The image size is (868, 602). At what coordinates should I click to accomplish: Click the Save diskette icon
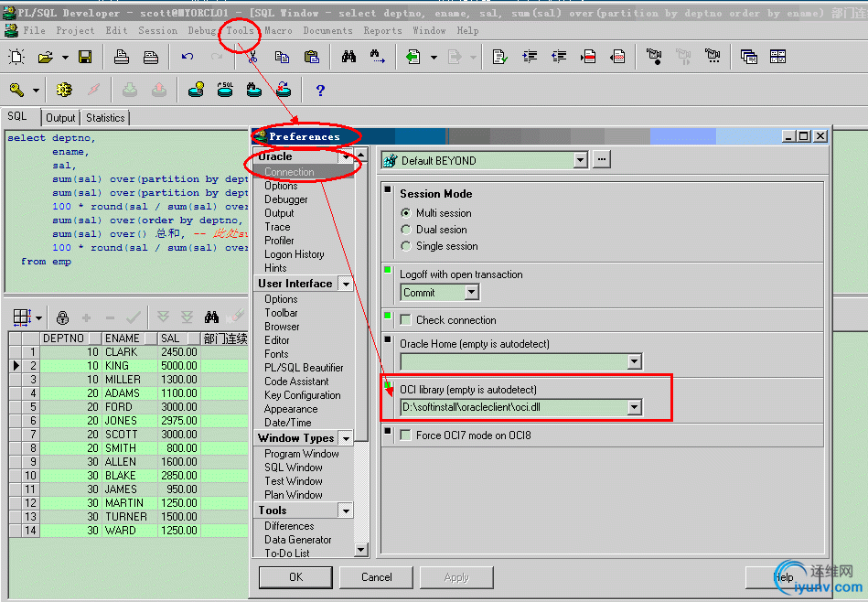point(85,57)
